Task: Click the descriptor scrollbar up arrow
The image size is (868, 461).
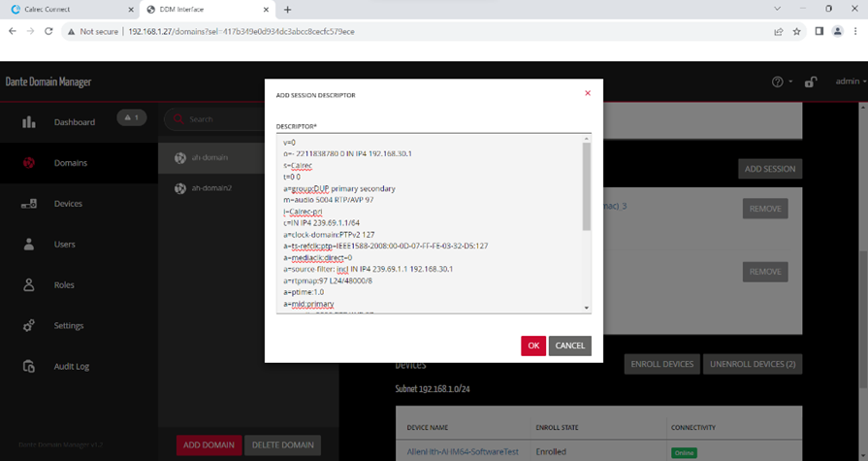Action: pyautogui.click(x=586, y=139)
